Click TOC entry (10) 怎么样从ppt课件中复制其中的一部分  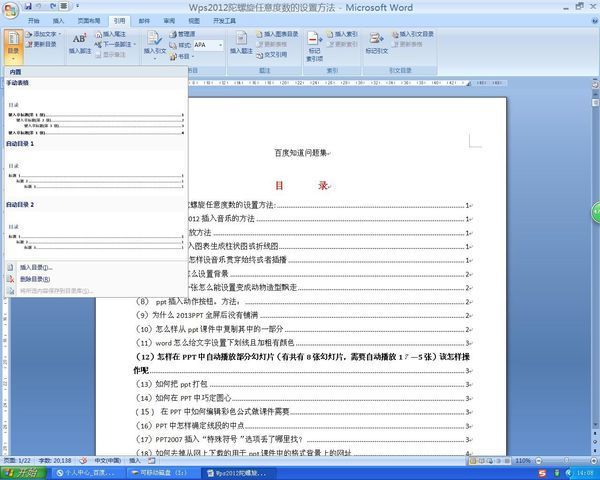click(303, 329)
